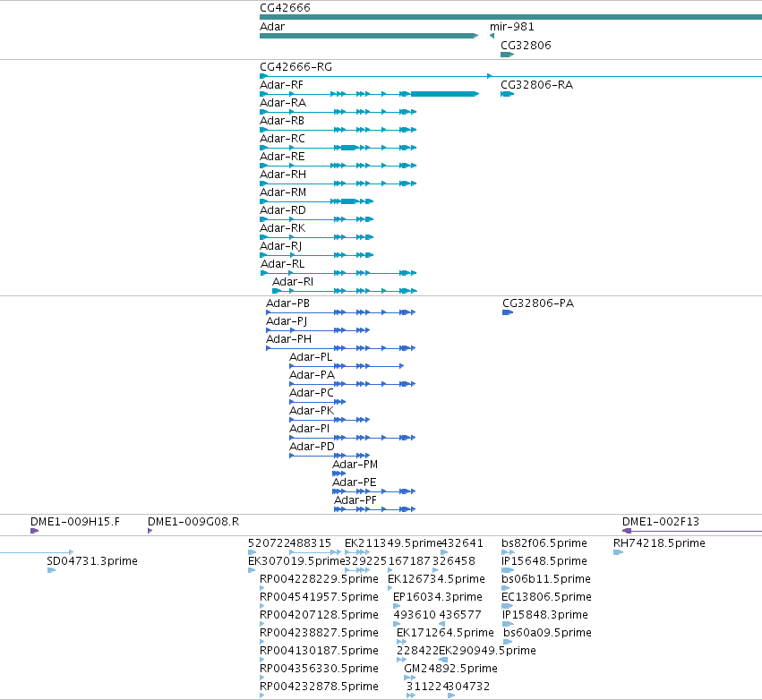762x700 pixels.
Task: Select protein Adar-PL
Action: [347, 366]
